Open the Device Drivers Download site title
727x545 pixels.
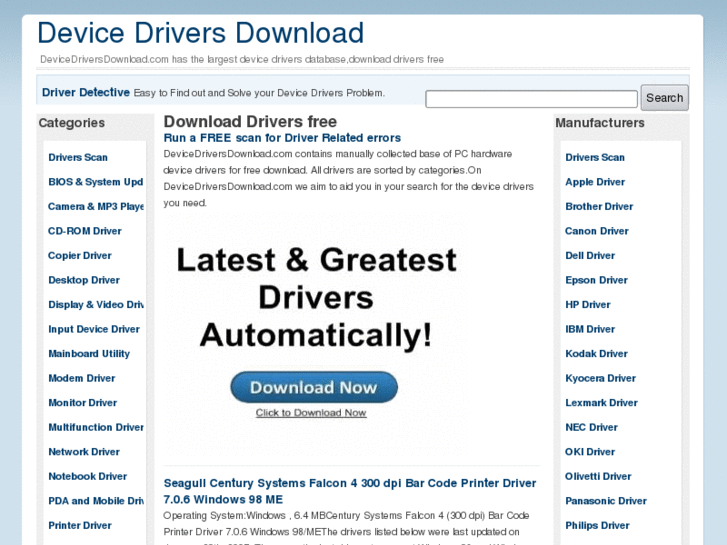[201, 33]
